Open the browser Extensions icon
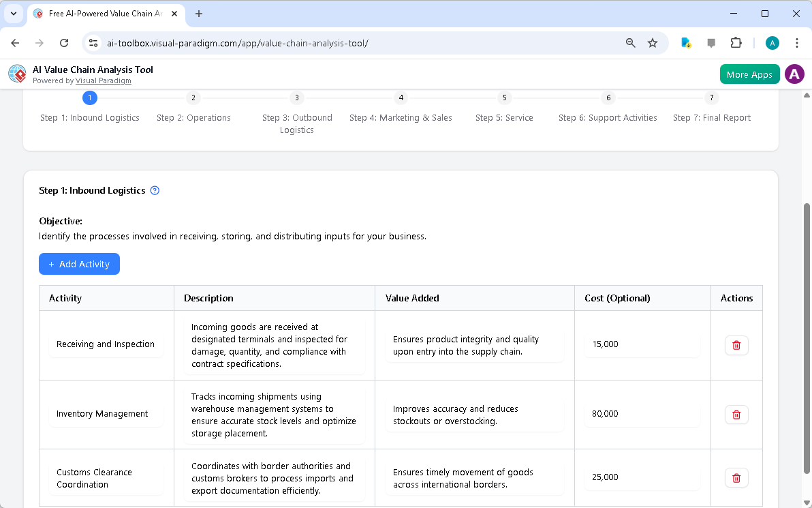This screenshot has width=812, height=508. point(736,42)
